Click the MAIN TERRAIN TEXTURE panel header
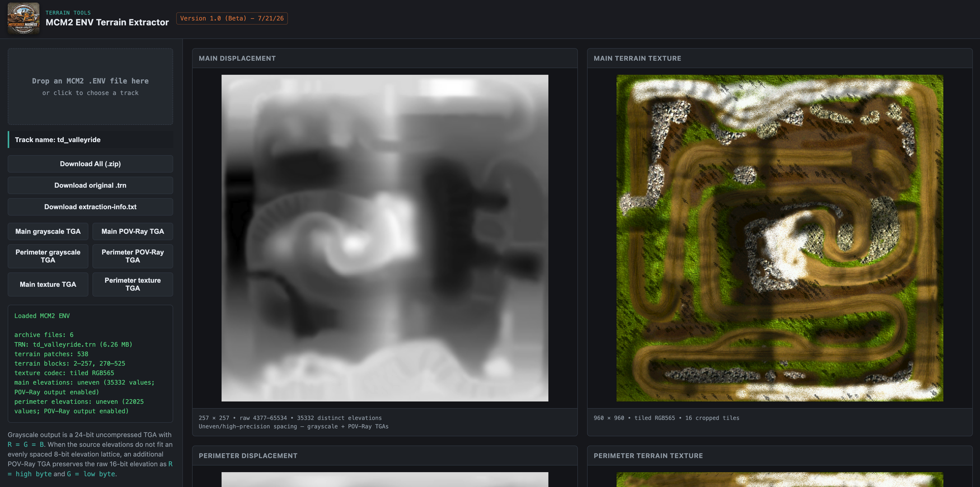The height and width of the screenshot is (487, 980). tap(780, 58)
